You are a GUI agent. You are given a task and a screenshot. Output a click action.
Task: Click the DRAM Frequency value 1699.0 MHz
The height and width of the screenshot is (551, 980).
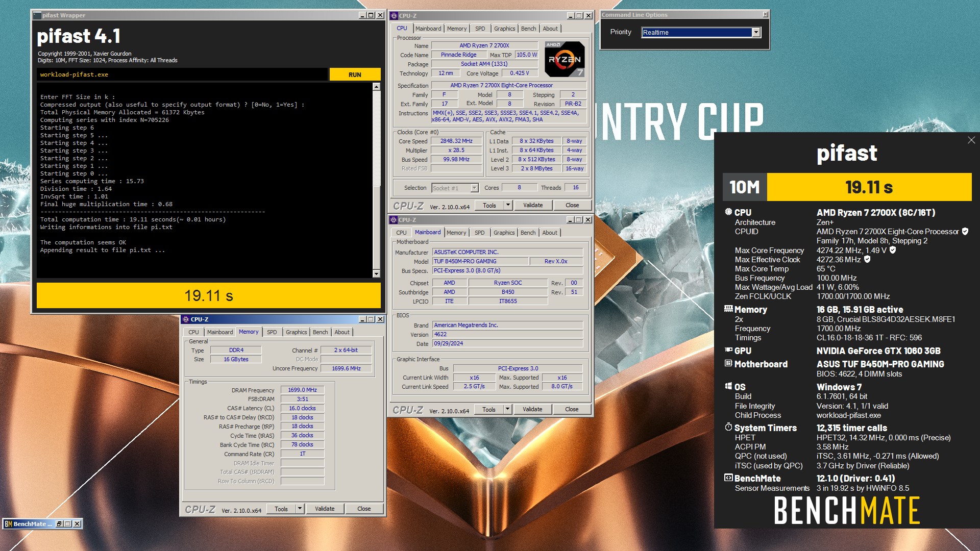pyautogui.click(x=302, y=390)
